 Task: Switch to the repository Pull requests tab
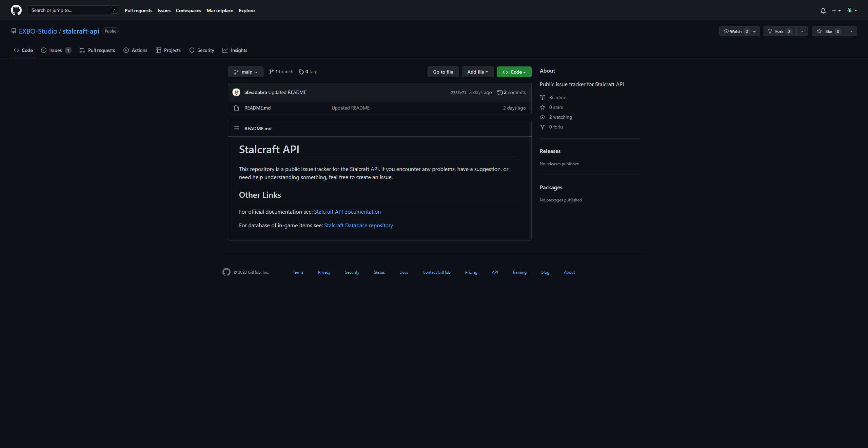97,50
